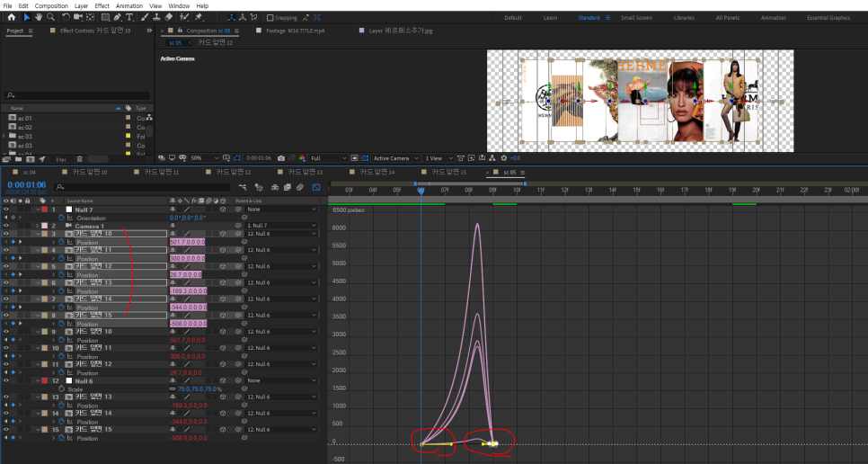
Task: Select the Brush tool
Action: coord(145,17)
